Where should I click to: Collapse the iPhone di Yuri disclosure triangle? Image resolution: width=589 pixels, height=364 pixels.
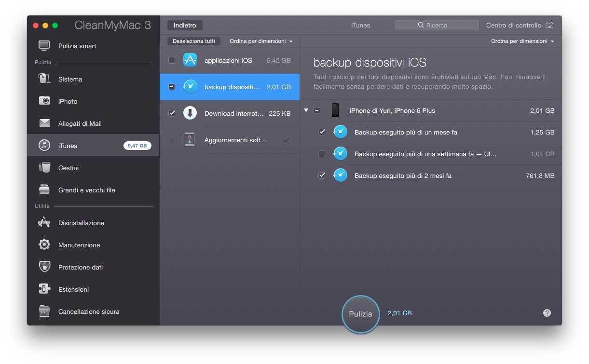pos(306,110)
